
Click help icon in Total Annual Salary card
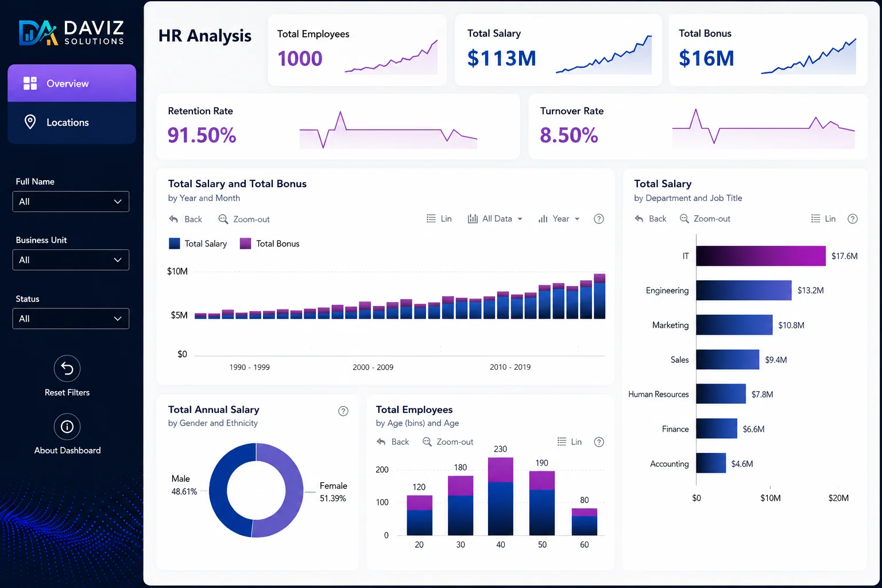click(x=343, y=411)
